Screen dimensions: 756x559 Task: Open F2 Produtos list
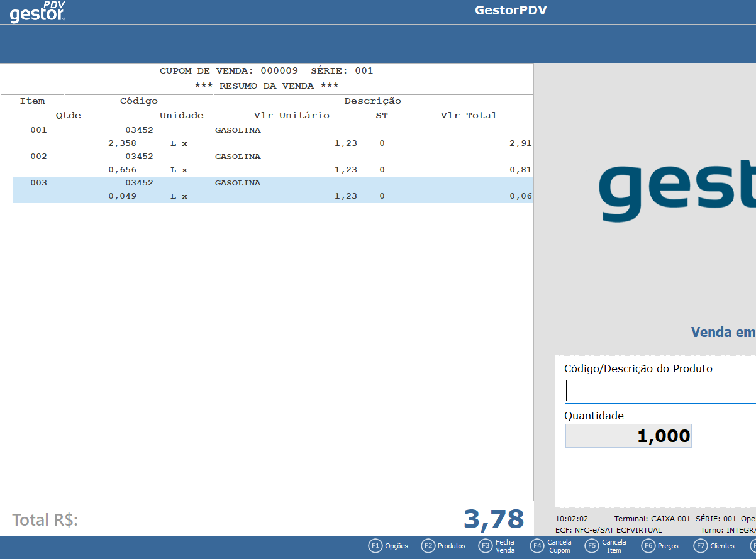[x=443, y=546]
